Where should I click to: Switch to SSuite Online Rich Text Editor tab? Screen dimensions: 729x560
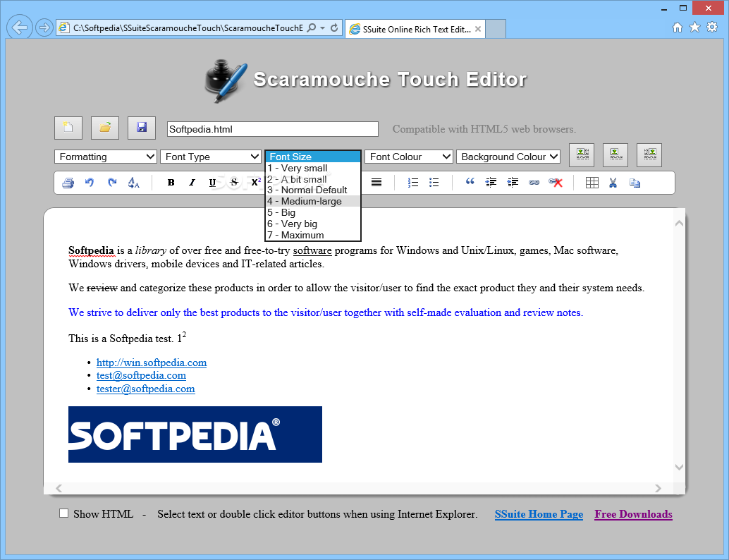(415, 29)
